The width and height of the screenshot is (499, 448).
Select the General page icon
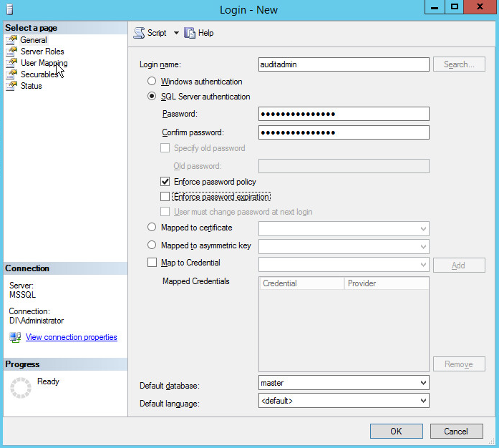(x=11, y=40)
